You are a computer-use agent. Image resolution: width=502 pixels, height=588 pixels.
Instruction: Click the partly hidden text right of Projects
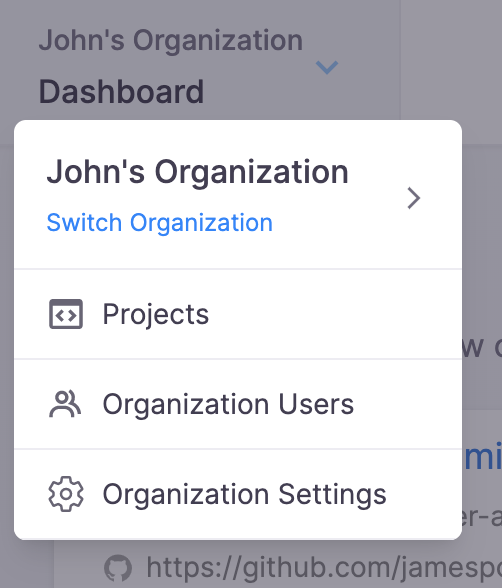click(482, 347)
